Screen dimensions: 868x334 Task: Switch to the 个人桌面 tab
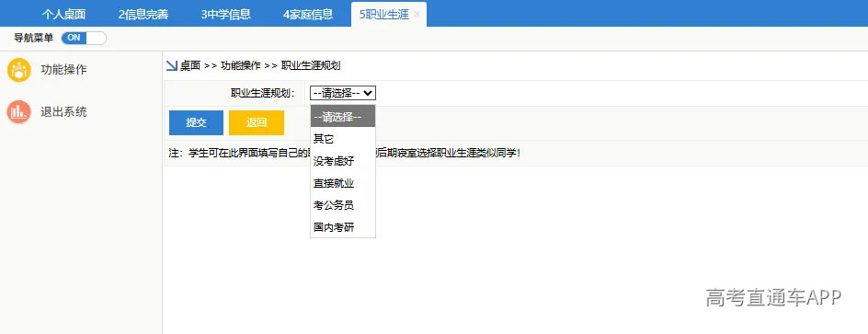click(x=63, y=15)
